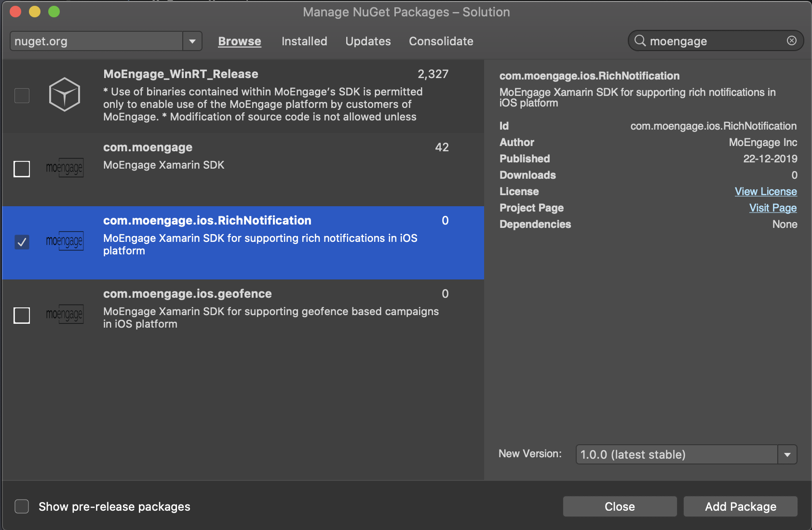Click the 22-12-2019 published date
Viewport: 812px width, 530px height.
coord(770,159)
